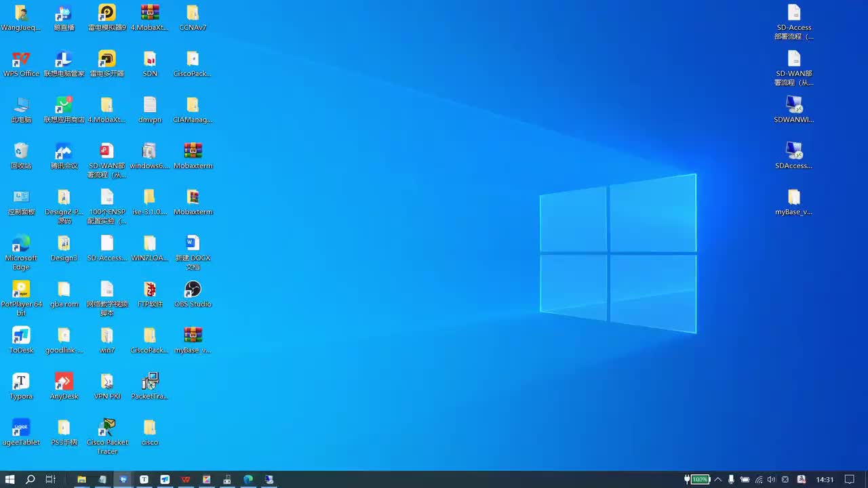
Task: Select the Design2-P... 源码 folder
Action: tap(64, 207)
